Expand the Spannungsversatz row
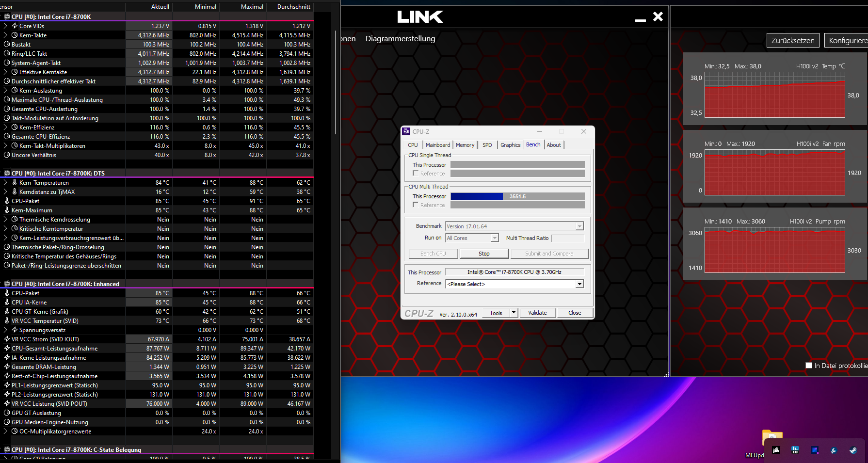The height and width of the screenshot is (463, 868). 5,330
